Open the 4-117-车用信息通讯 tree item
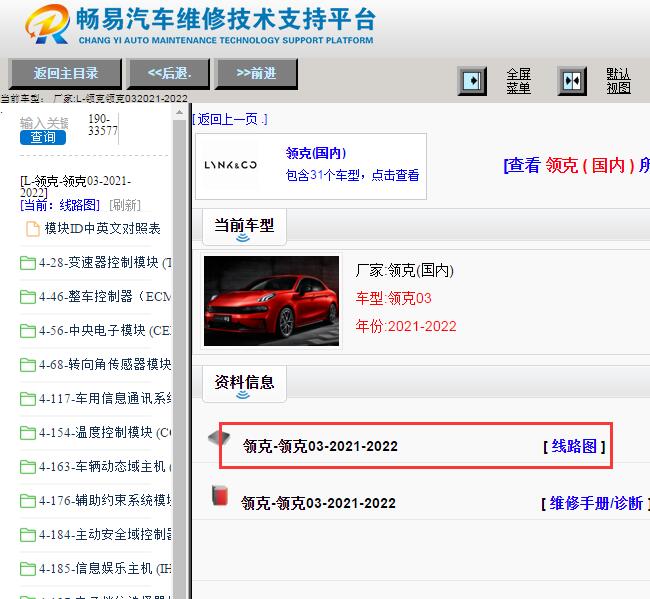 tap(105, 398)
